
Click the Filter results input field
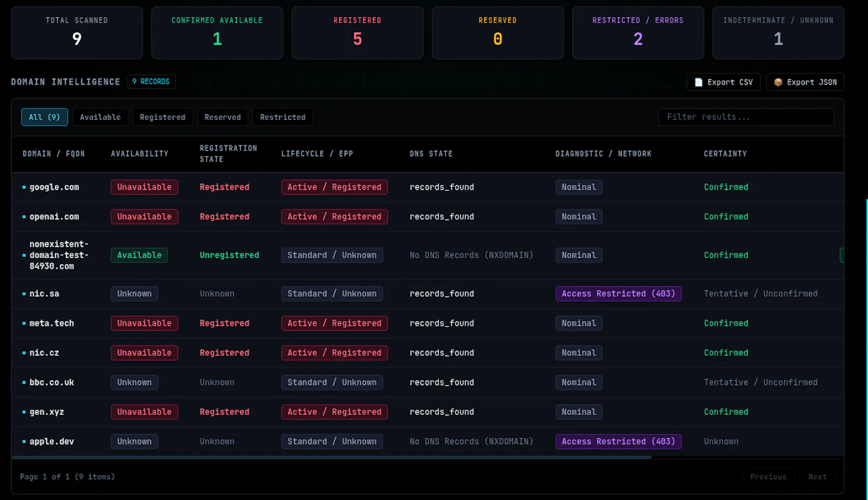coord(746,117)
